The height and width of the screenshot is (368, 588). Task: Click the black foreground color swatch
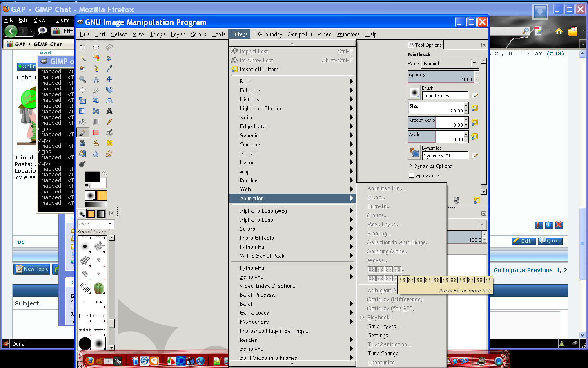(x=92, y=177)
